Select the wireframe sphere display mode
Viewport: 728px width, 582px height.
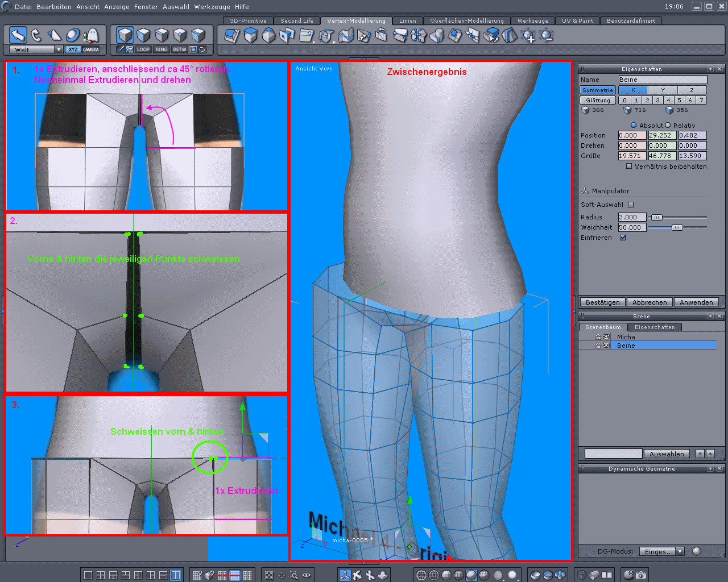click(421, 575)
